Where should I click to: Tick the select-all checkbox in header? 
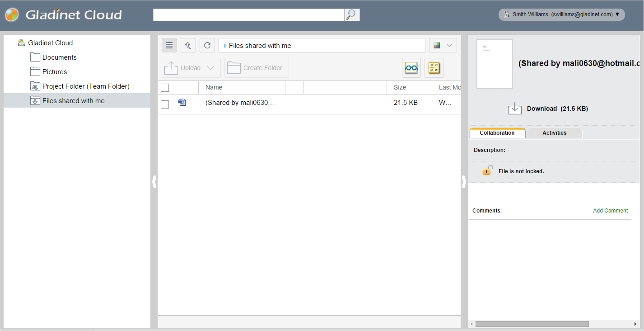tap(165, 88)
